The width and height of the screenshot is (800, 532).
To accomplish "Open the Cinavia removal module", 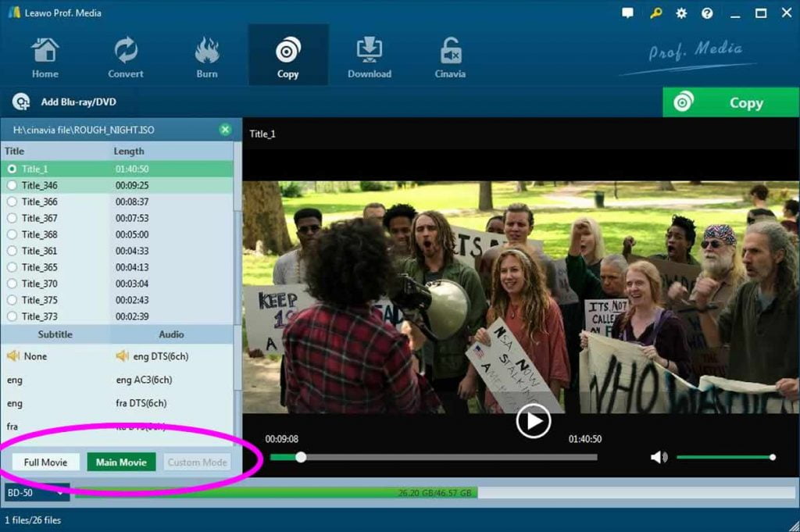I will point(450,52).
